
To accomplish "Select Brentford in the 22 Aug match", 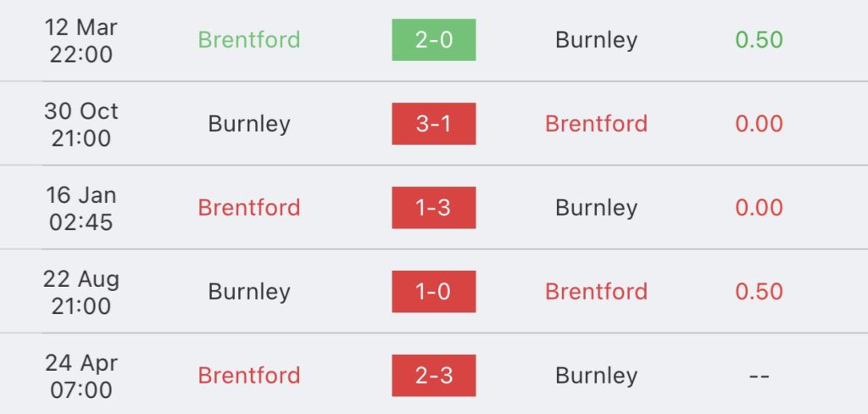I will 596,292.
